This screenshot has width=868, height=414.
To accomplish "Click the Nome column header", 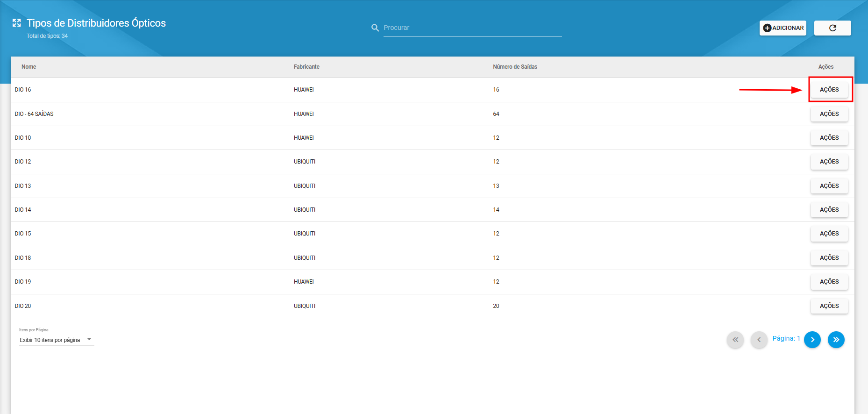I will click(28, 67).
